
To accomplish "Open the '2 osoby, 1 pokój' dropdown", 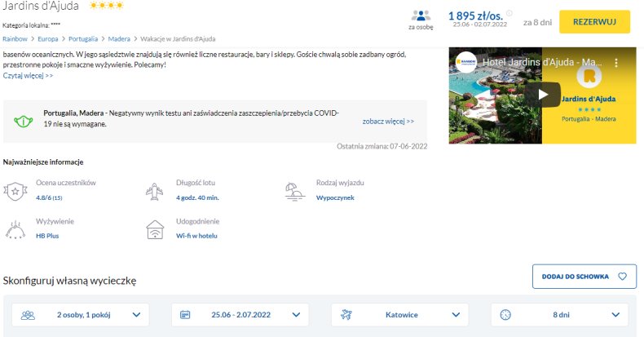I will pyautogui.click(x=81, y=315).
